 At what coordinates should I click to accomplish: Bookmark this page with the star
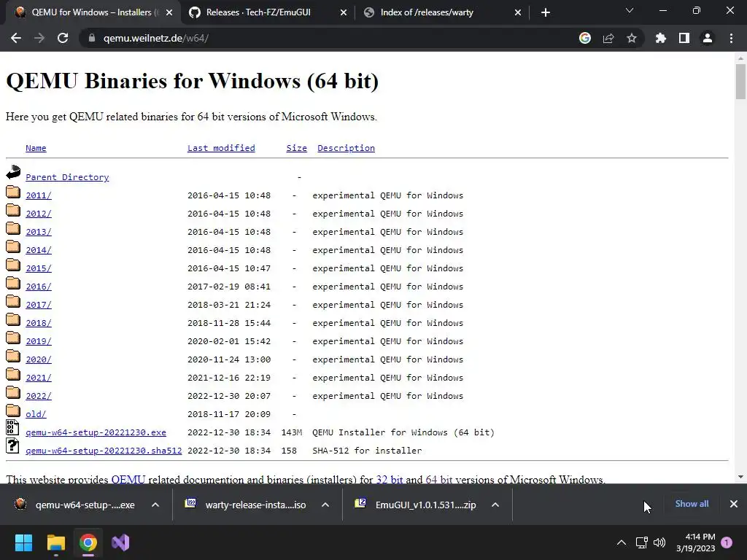(x=632, y=38)
